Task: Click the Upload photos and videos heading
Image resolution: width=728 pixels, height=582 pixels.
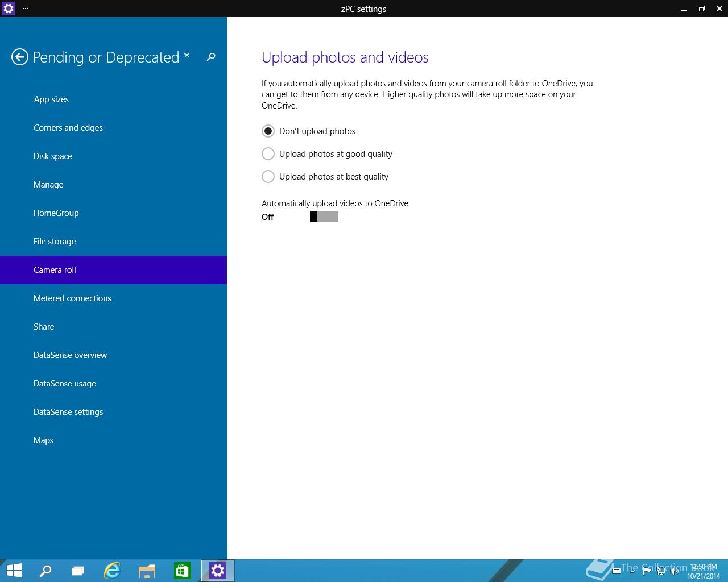Action: (345, 57)
